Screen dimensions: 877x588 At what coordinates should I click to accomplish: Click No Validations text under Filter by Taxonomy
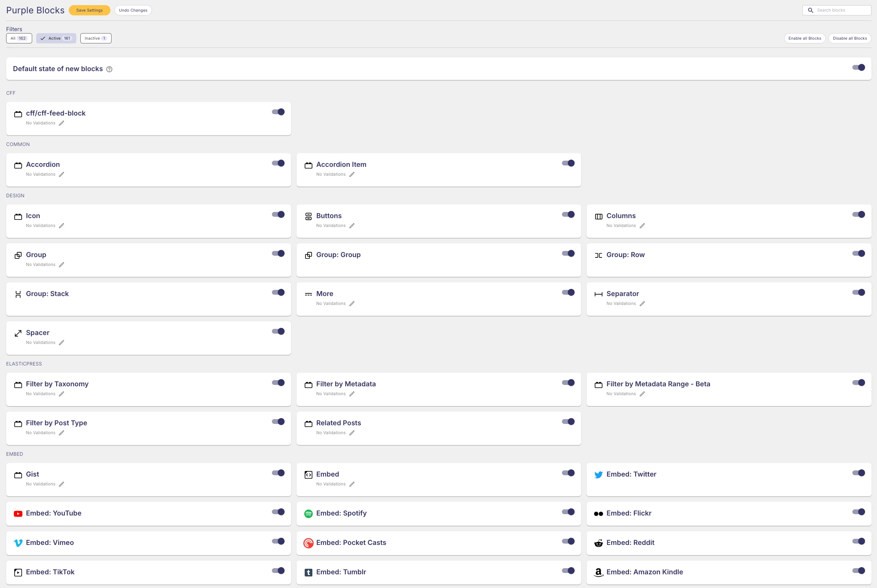tap(40, 394)
